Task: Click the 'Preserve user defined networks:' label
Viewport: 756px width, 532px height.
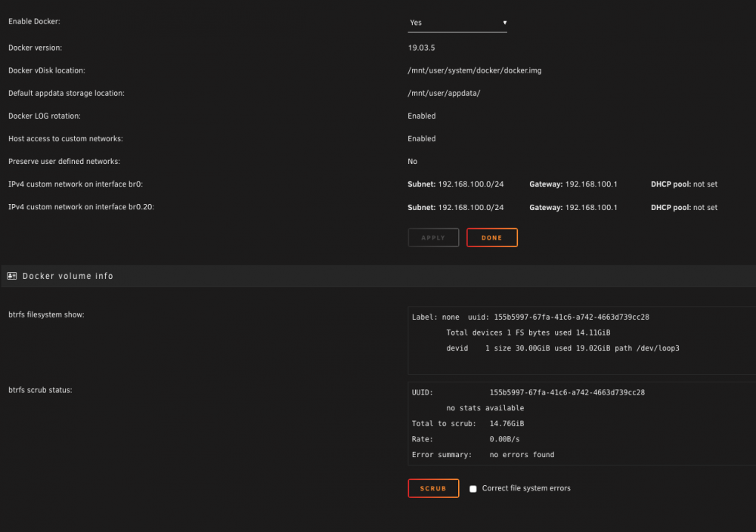Action: click(64, 162)
